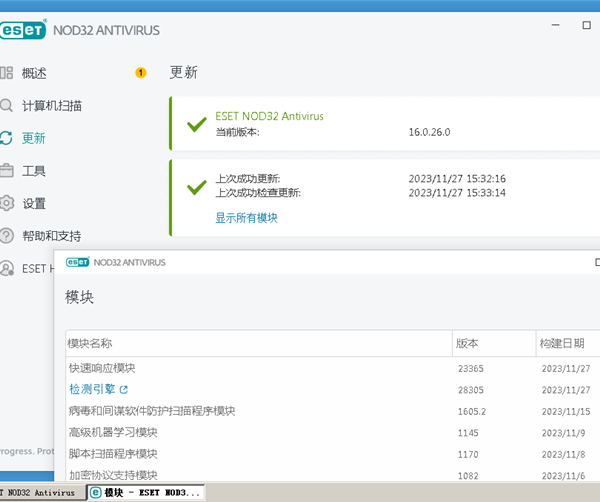Select the 病毒和间谍软件防护扫描程序模块 row
This screenshot has width=600, height=502.
(151, 411)
